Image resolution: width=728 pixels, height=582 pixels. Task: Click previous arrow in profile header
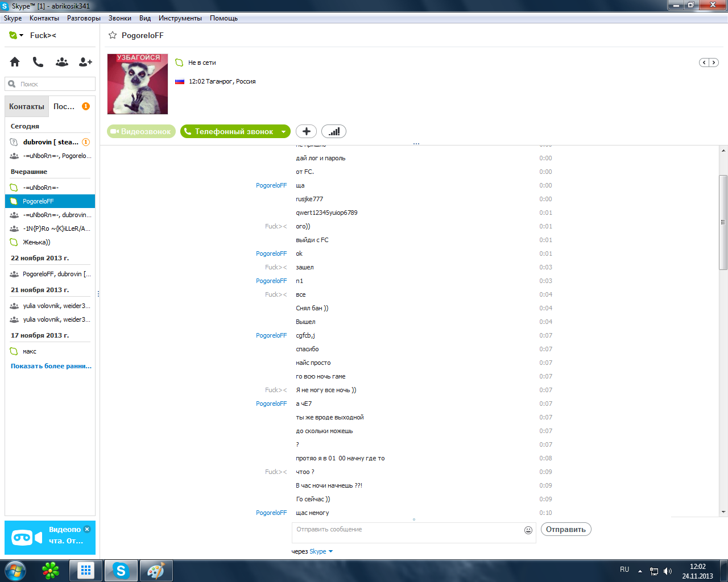pos(704,63)
